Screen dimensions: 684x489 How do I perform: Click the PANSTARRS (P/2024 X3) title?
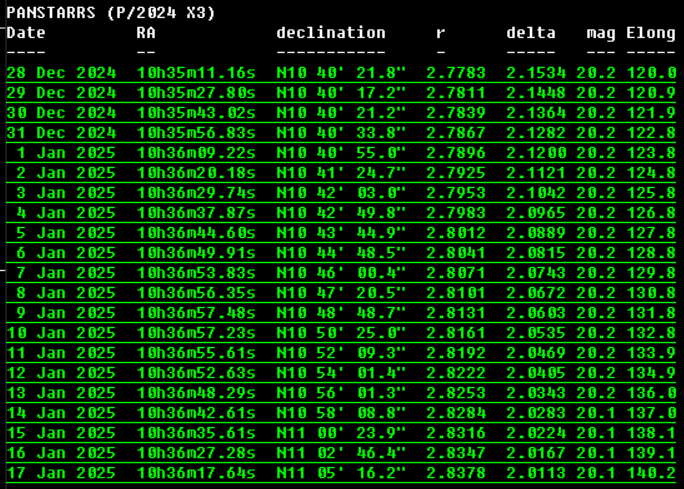point(111,13)
